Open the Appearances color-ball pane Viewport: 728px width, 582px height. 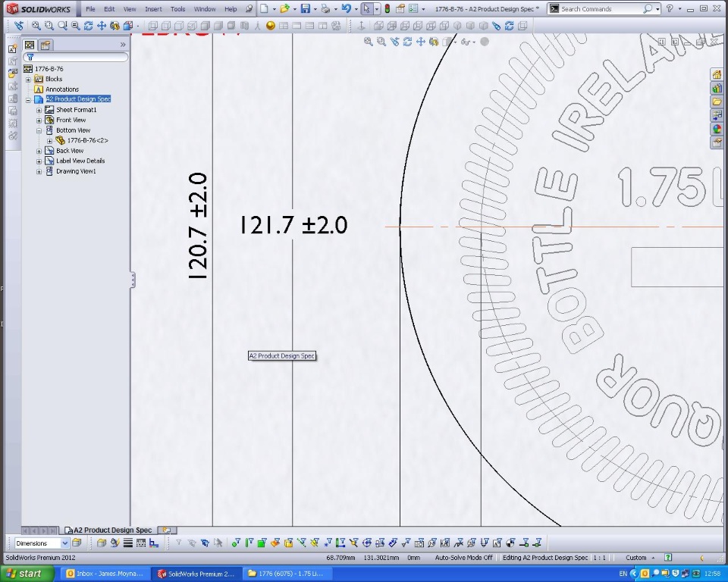[x=717, y=129]
